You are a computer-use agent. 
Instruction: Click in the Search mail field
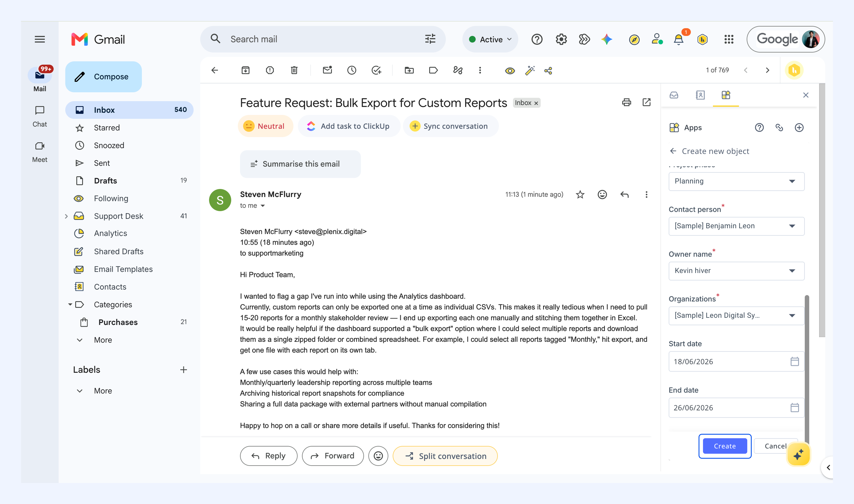pyautogui.click(x=323, y=40)
